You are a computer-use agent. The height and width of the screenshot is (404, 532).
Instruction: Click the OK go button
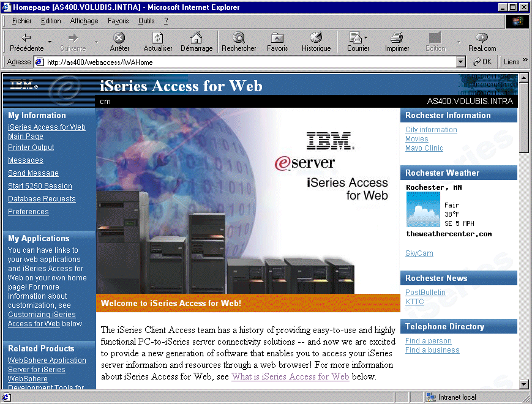482,62
